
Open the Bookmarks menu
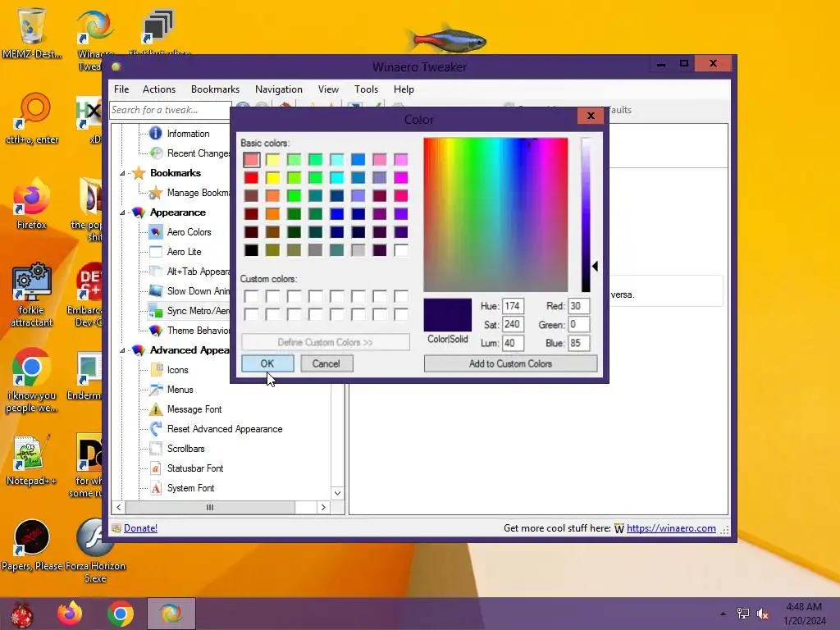216,89
